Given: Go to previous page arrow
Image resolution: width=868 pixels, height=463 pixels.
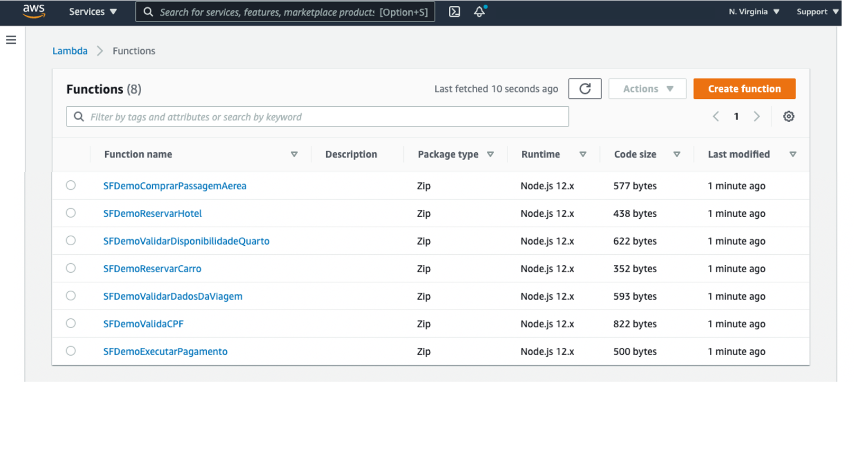Looking at the screenshot, I should pyautogui.click(x=716, y=116).
